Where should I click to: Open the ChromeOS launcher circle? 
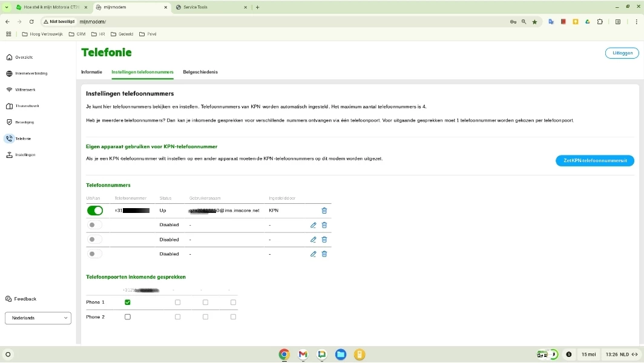[x=8, y=355]
